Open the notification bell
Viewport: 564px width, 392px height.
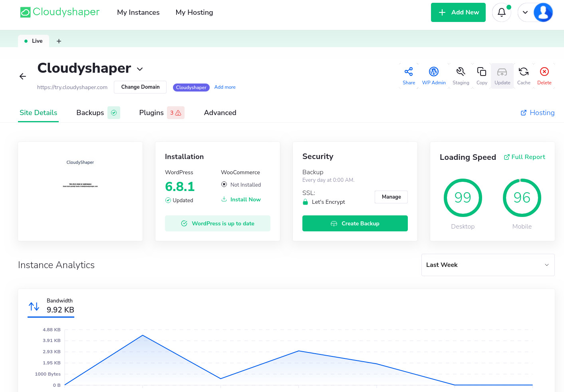click(x=501, y=12)
